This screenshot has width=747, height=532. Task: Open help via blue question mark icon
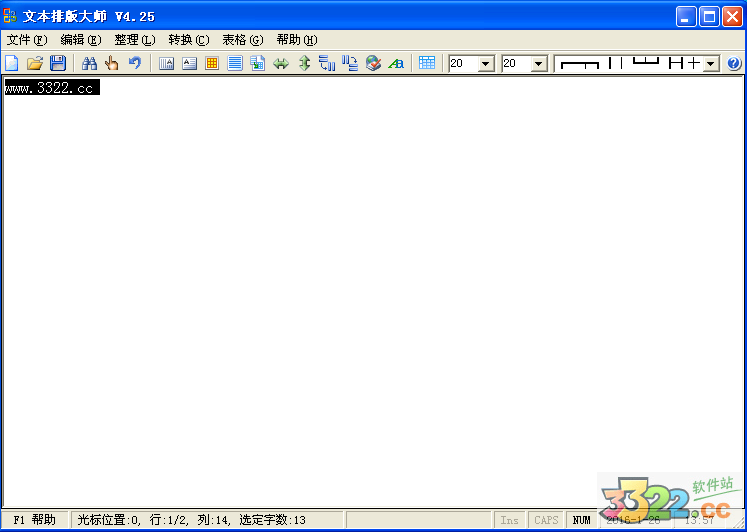click(x=735, y=63)
